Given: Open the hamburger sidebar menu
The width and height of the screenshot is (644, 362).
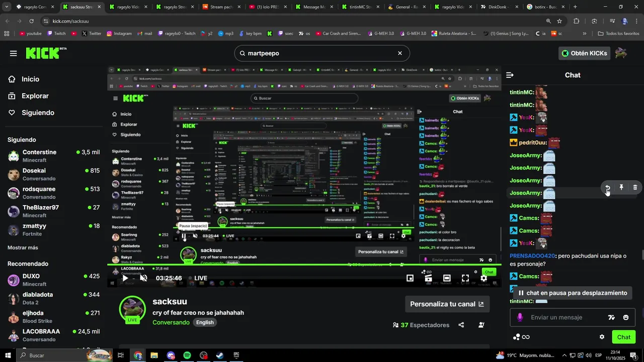Looking at the screenshot, I should [14, 53].
